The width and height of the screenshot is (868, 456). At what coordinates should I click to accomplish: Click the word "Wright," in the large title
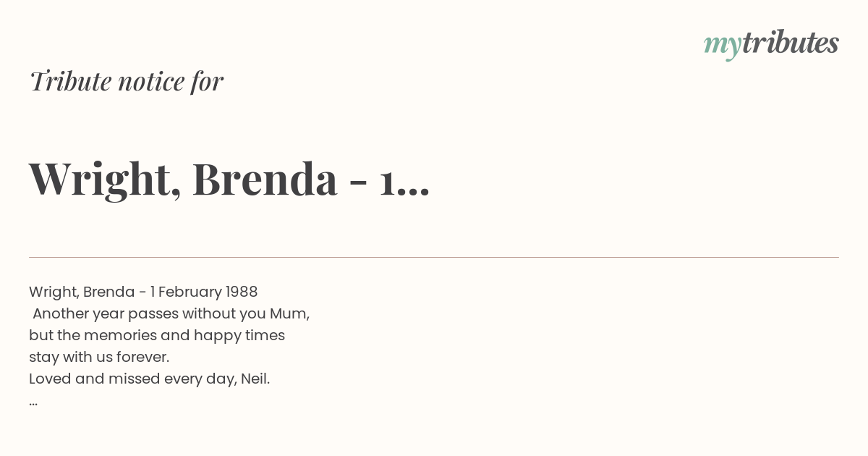(x=105, y=181)
